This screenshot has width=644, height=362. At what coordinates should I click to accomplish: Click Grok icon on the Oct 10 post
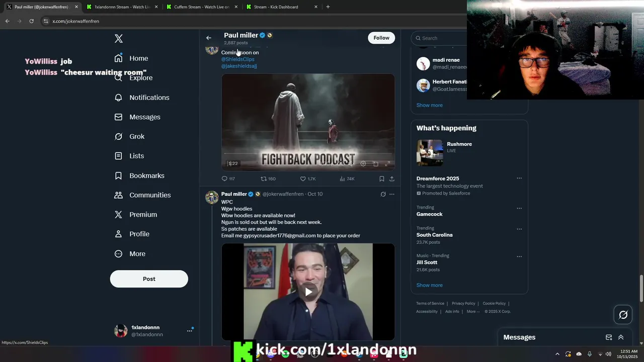point(383,194)
